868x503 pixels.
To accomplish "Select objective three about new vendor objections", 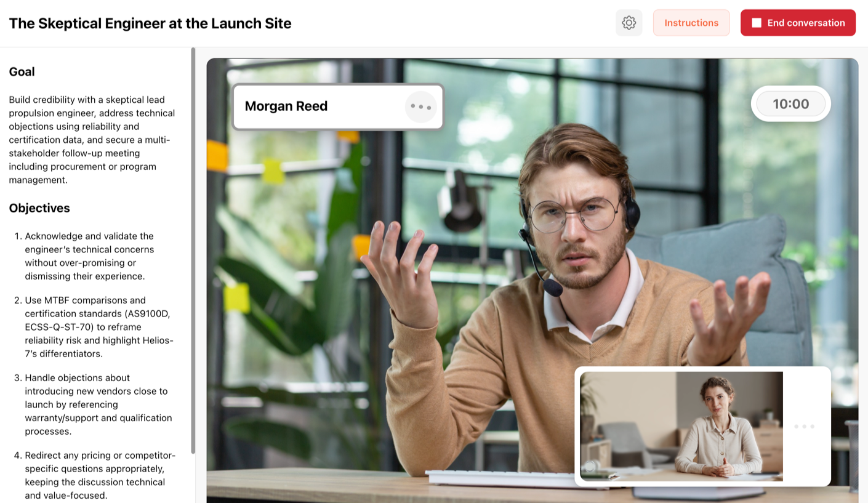I will point(98,404).
